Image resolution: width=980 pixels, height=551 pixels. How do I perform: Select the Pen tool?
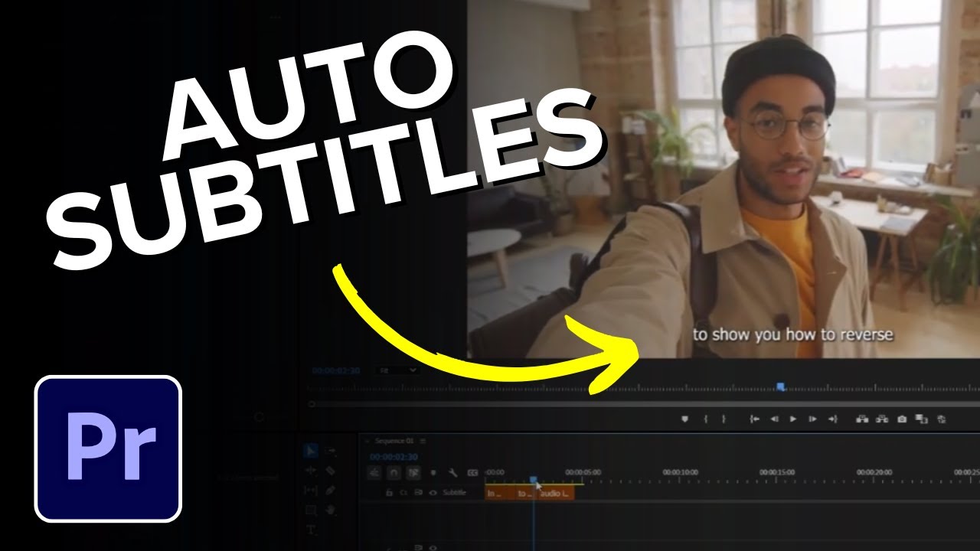point(331,491)
